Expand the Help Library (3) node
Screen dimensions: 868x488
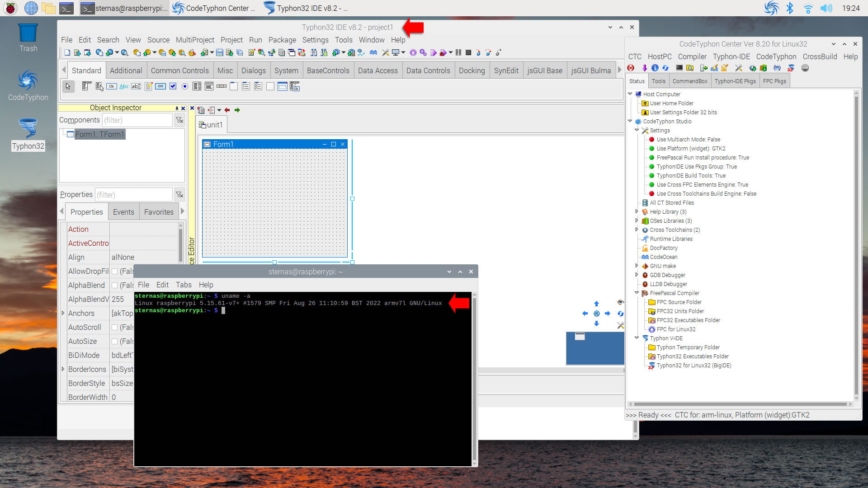(637, 211)
